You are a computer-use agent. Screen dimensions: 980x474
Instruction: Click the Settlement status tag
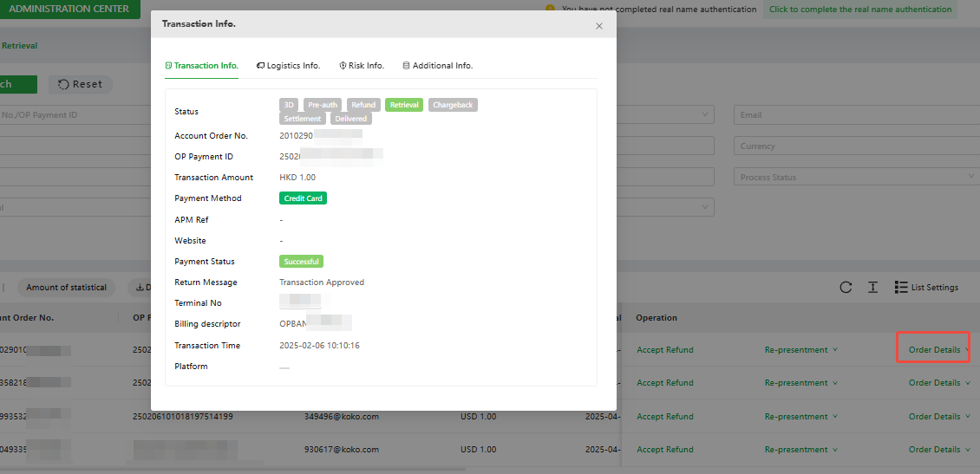click(303, 119)
